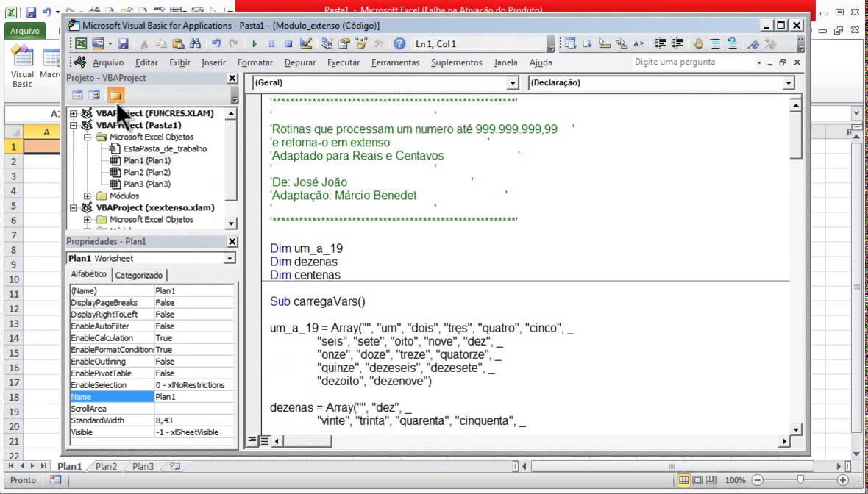Image resolution: width=868 pixels, height=494 pixels.
Task: Click View Code in Project panel
Action: [x=77, y=95]
